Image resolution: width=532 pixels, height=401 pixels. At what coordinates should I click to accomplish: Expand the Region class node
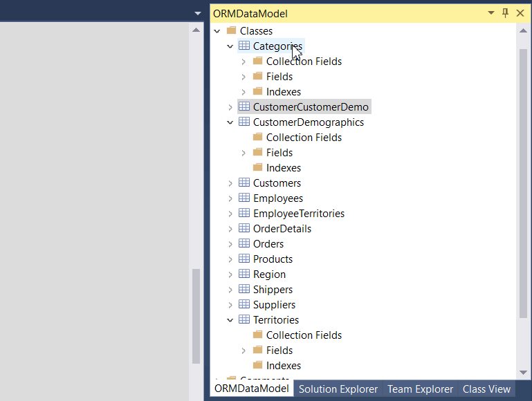pyautogui.click(x=230, y=274)
